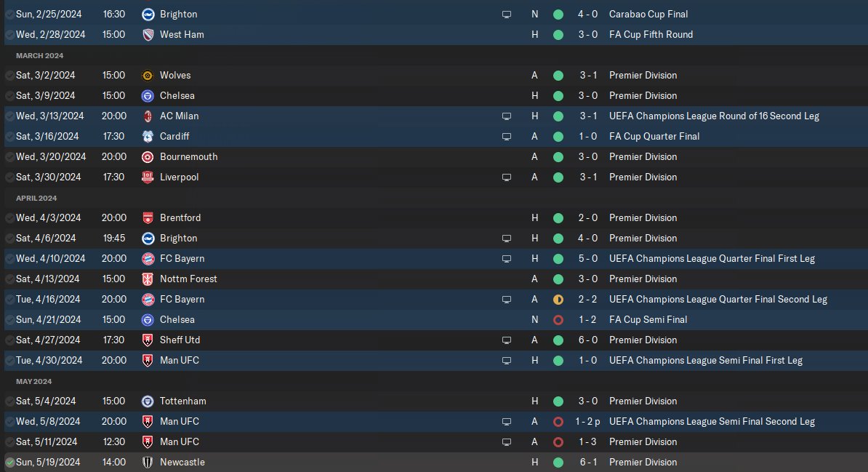Click red loss indicator for FA Cup Semi Final
Screen dimensions: 868x472
pos(558,319)
